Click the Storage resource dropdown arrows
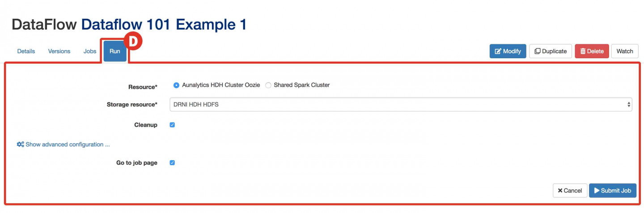Screen dimensions: 644x213 (x=629, y=105)
